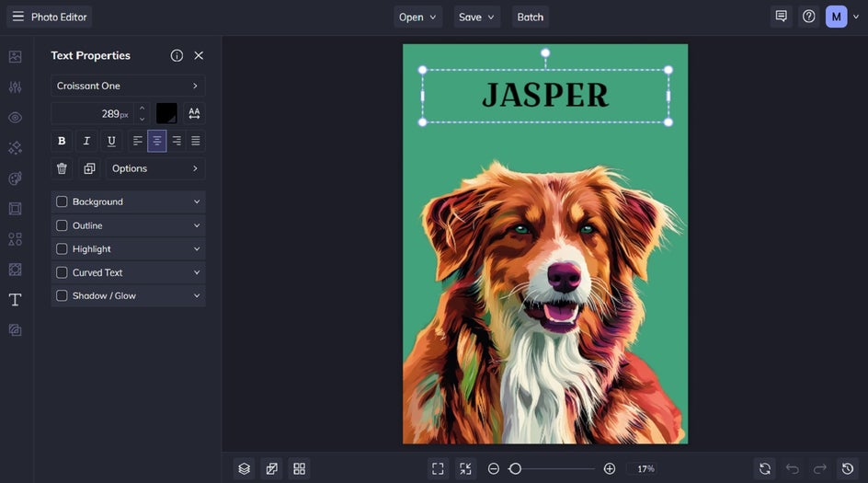Open the Frames tool in sidebar

click(x=15, y=209)
